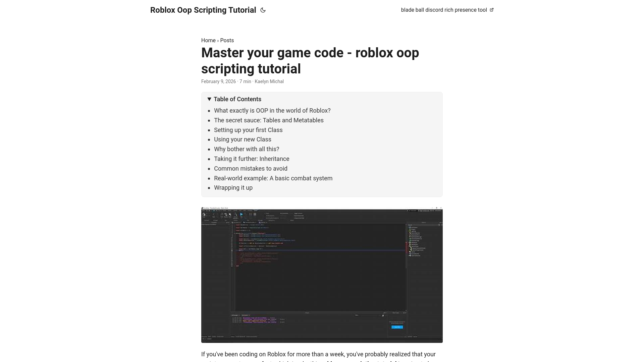
Task: Jump to 'What exactly is OOP in the world of Roblox?'
Action: (x=272, y=111)
